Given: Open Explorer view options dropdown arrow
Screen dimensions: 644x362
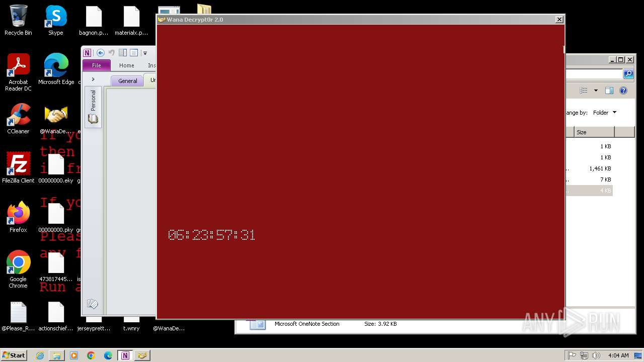Looking at the screenshot, I should [x=596, y=90].
